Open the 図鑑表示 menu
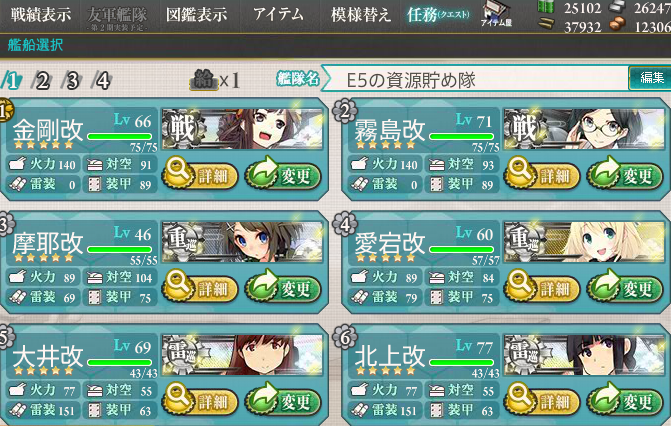Screen dimensions: 671x426 point(196,15)
